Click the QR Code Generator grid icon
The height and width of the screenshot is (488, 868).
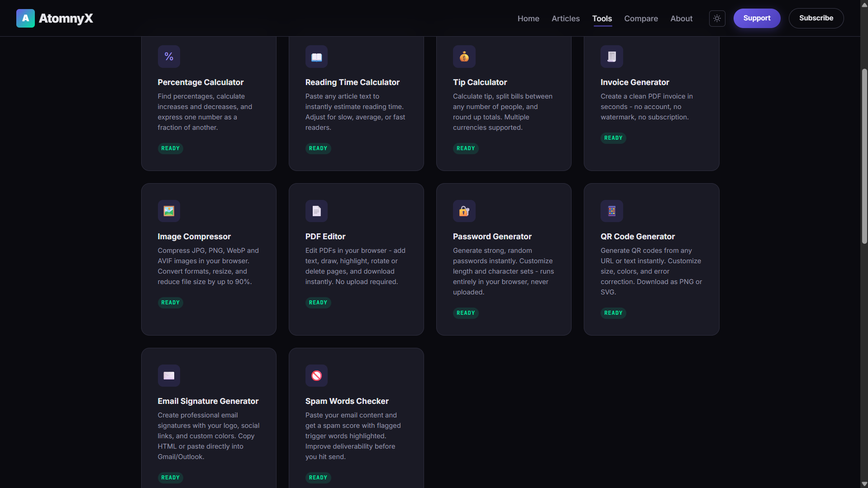[611, 211]
